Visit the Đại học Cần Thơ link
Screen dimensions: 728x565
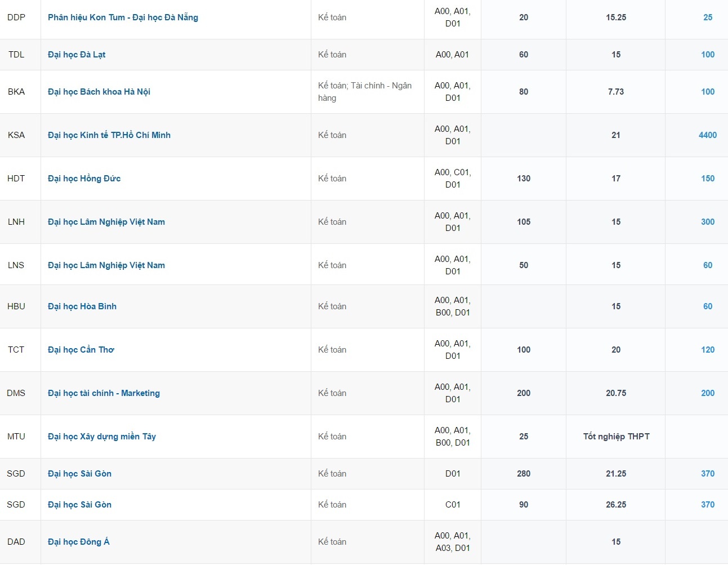(x=81, y=350)
